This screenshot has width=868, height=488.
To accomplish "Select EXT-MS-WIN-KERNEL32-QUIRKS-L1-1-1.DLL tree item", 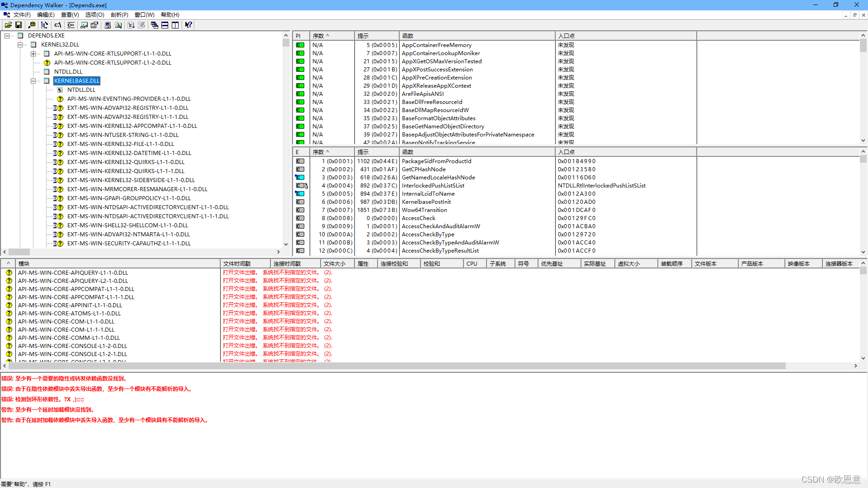I will (126, 171).
